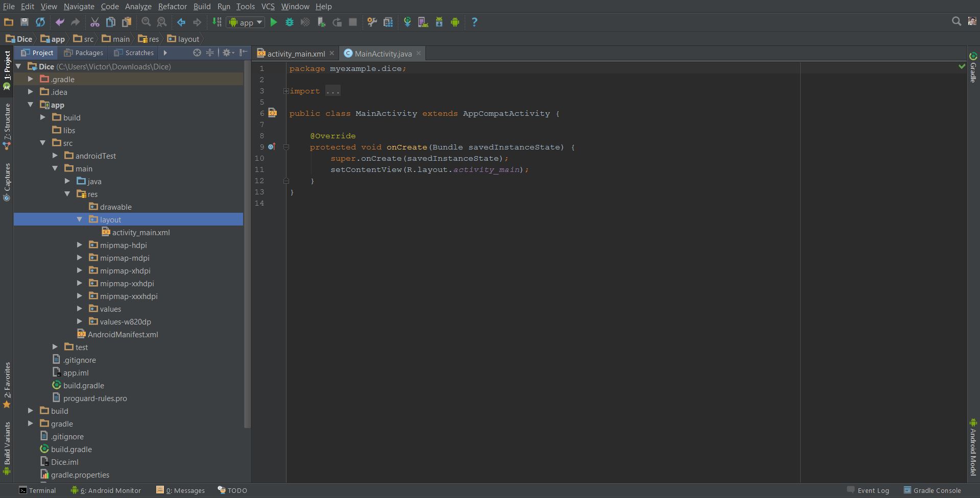Viewport: 980px width, 498px height.
Task: Open the Build menu
Action: [202, 7]
